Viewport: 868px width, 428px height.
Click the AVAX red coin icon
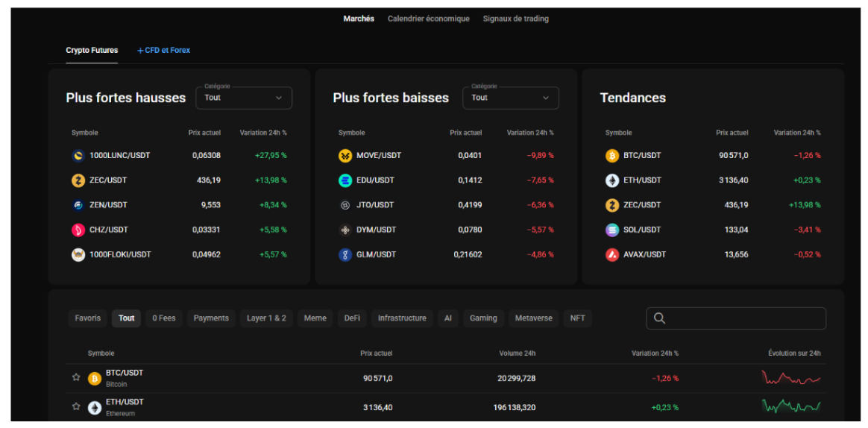(611, 255)
